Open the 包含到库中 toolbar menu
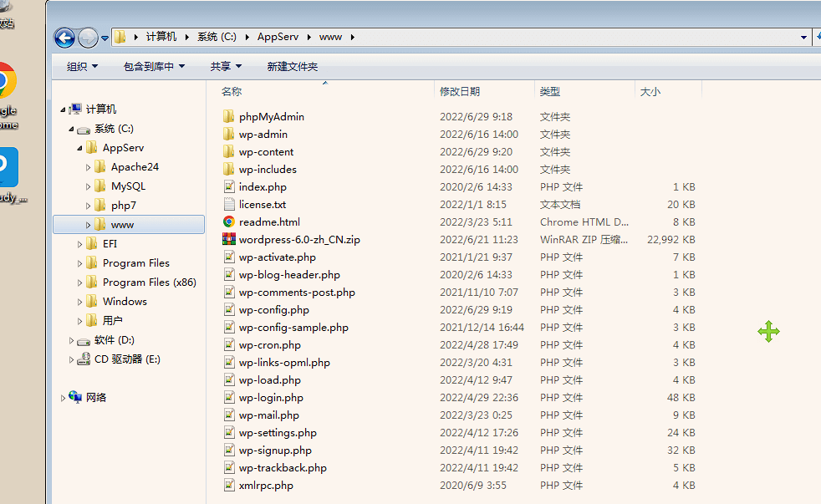 tap(154, 67)
